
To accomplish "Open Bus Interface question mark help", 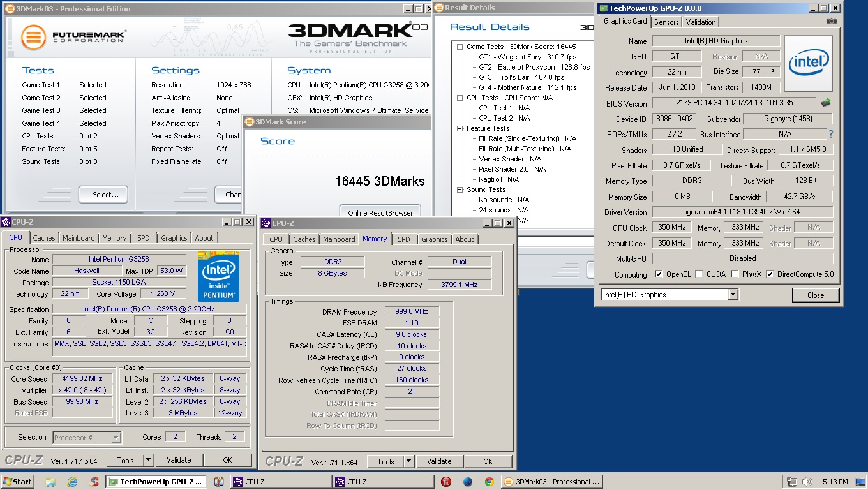I will [830, 134].
